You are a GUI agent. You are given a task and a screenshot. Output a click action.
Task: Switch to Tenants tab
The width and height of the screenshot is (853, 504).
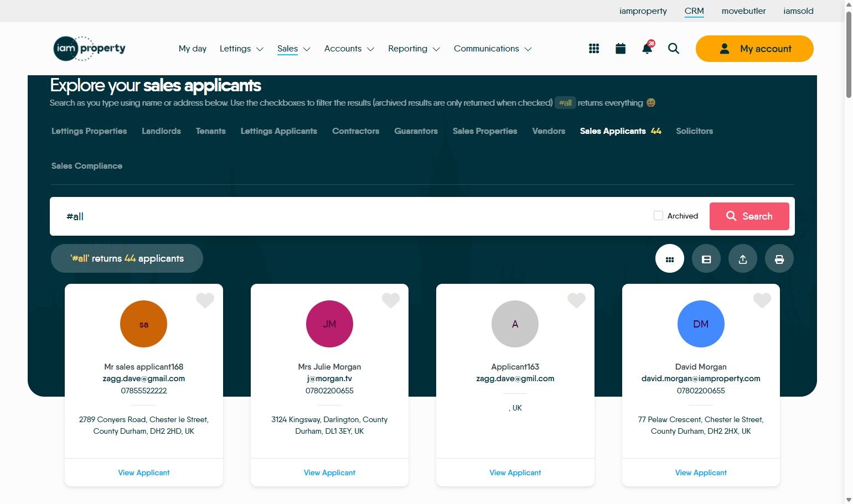[x=211, y=131]
